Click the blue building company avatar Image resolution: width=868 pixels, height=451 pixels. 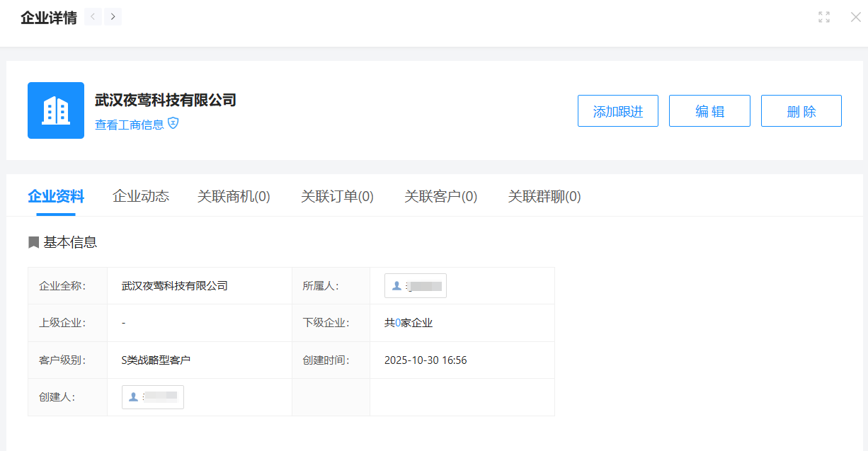click(x=56, y=110)
